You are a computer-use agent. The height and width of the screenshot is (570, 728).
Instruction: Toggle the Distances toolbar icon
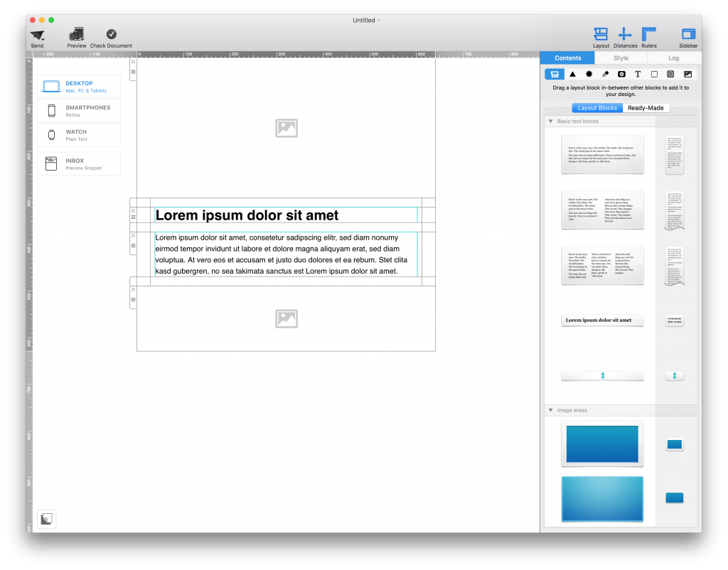tap(625, 34)
